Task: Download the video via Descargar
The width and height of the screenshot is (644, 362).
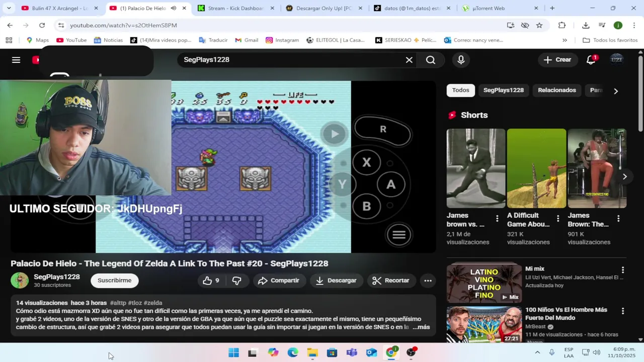Action: point(336,281)
